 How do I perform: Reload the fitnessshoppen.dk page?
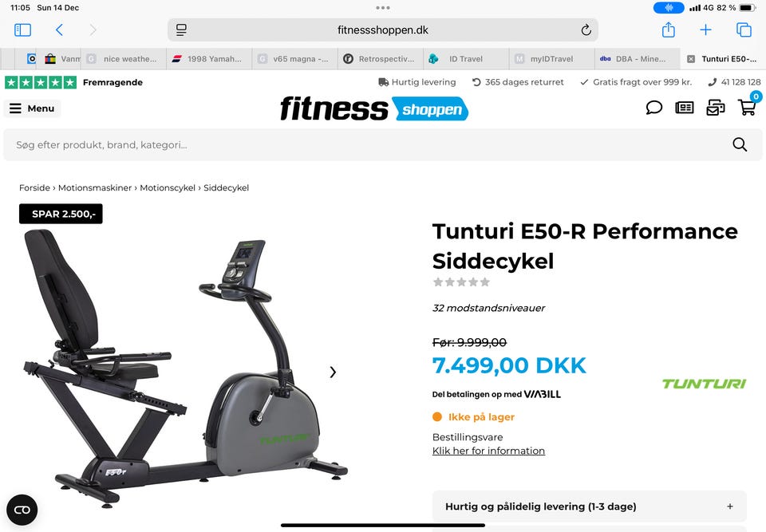click(586, 30)
